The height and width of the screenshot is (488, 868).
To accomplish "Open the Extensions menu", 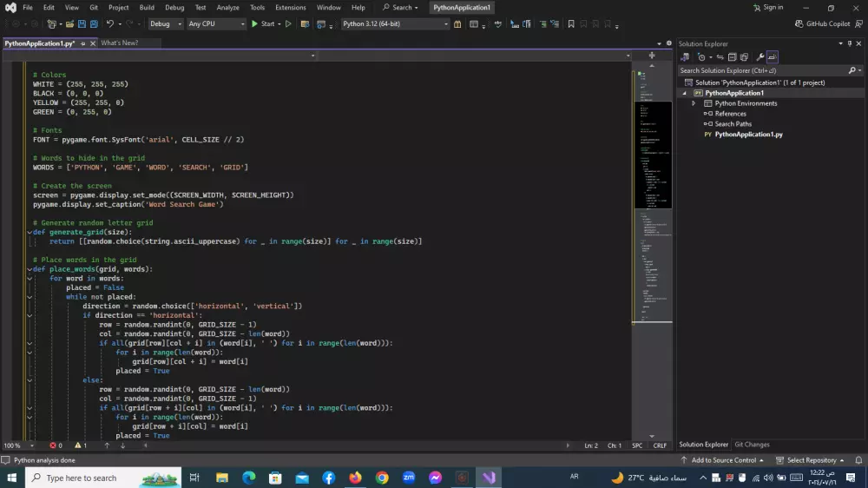I will tap(290, 8).
